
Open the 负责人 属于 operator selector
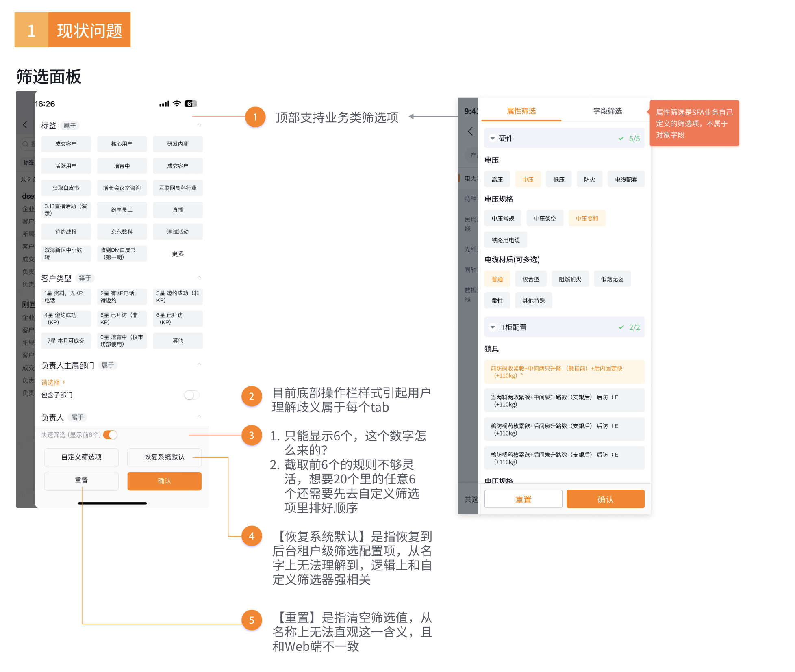tap(77, 417)
